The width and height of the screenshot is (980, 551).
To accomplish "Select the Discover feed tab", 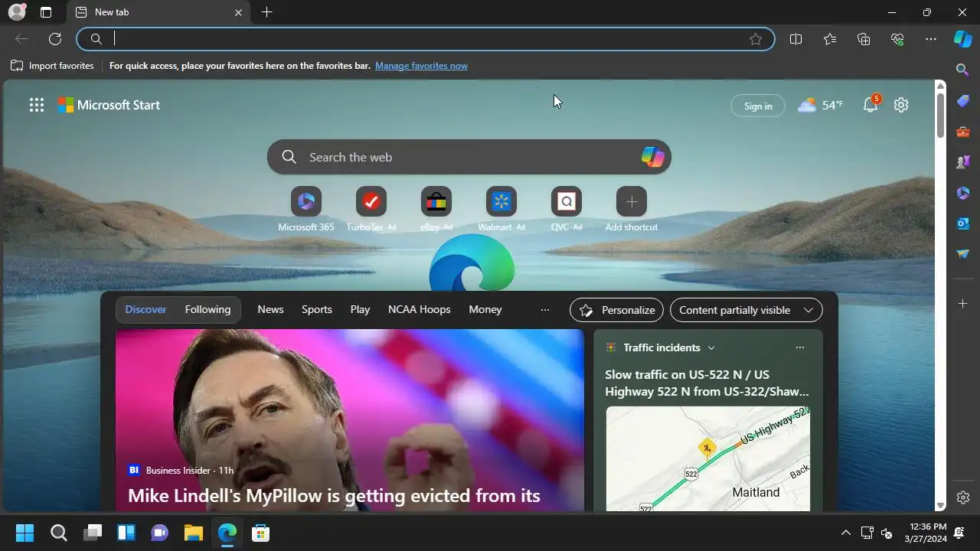I will (145, 309).
